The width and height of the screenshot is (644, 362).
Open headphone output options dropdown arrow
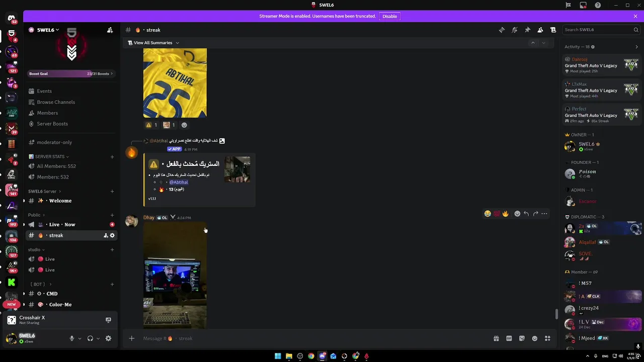[x=98, y=338]
